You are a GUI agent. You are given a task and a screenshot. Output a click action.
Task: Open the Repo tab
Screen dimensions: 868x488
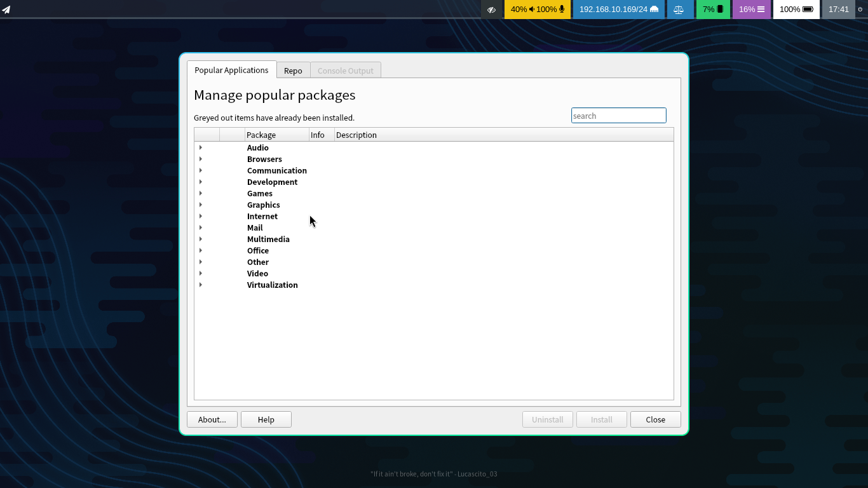(293, 71)
